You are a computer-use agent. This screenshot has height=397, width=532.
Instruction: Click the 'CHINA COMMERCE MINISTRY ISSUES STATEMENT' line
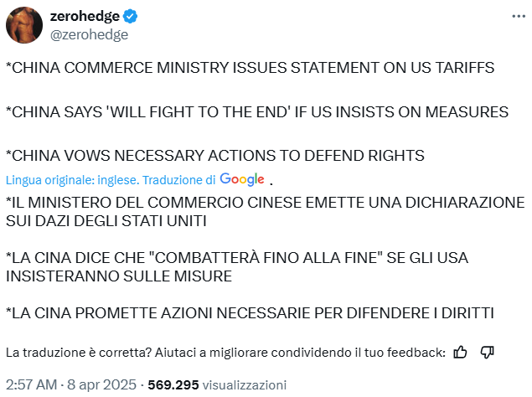(x=250, y=67)
